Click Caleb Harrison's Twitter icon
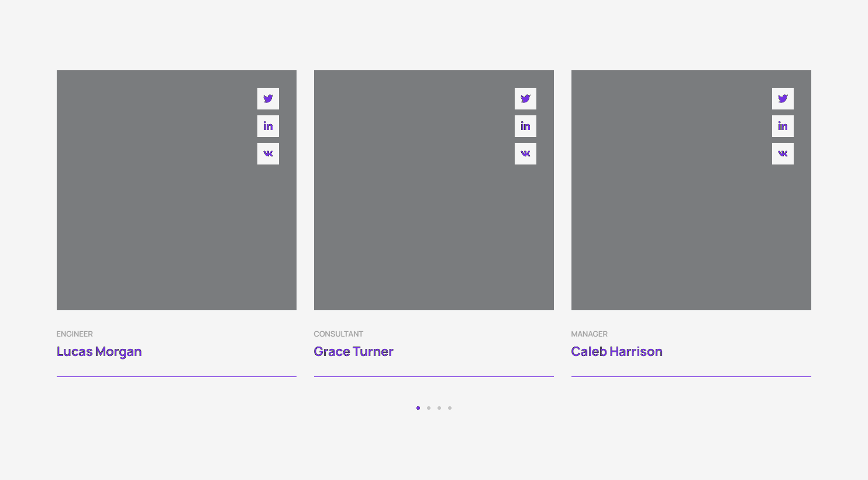This screenshot has width=868, height=480. click(x=783, y=98)
